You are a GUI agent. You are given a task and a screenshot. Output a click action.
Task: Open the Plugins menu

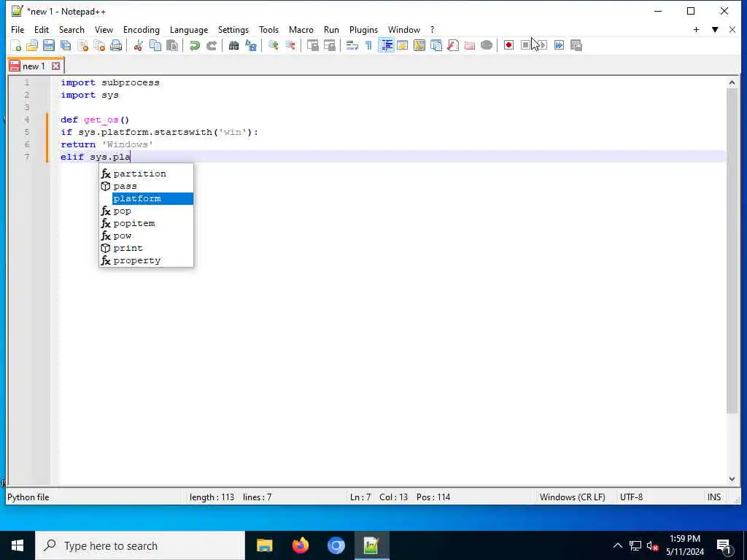coord(363,29)
